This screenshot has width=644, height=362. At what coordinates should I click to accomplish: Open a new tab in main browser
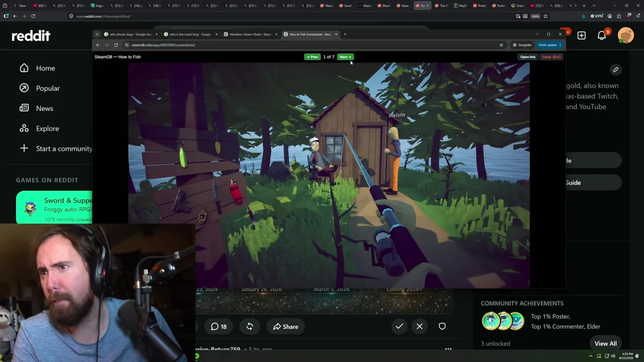coord(584,6)
